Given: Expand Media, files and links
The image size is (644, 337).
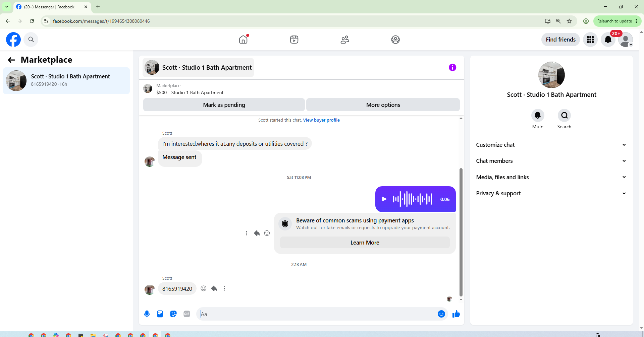Looking at the screenshot, I should coord(551,177).
